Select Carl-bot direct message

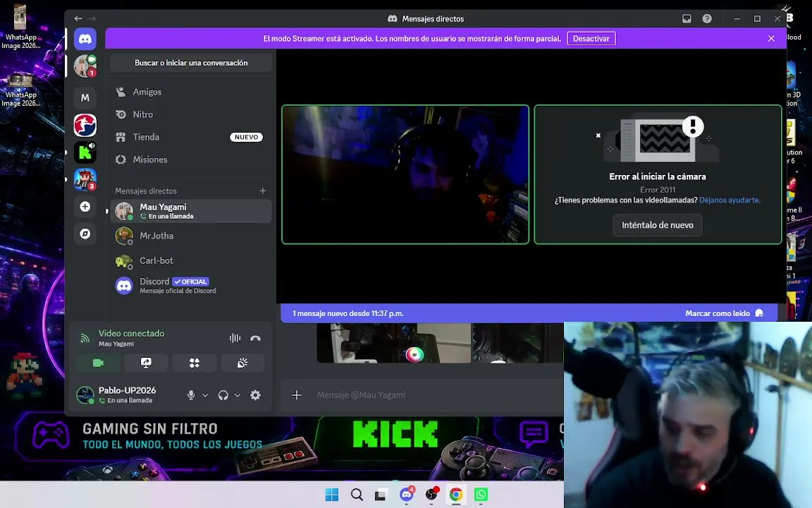(190, 261)
